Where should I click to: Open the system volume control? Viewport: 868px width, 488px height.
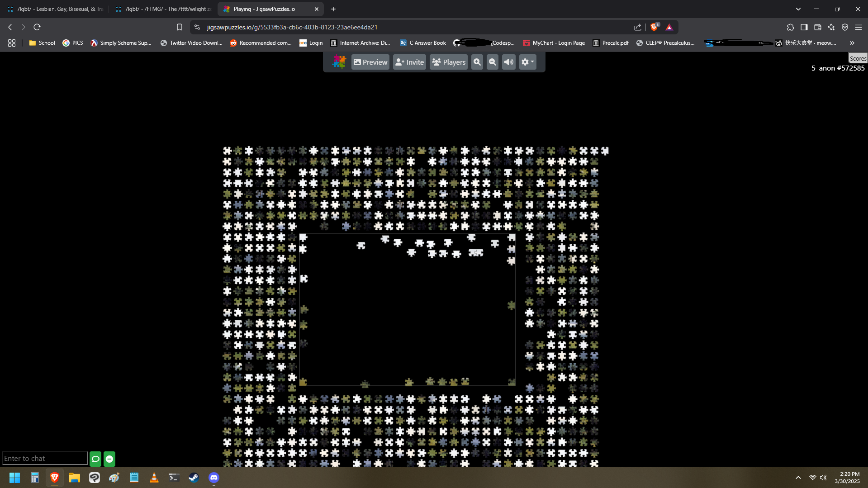click(x=823, y=478)
